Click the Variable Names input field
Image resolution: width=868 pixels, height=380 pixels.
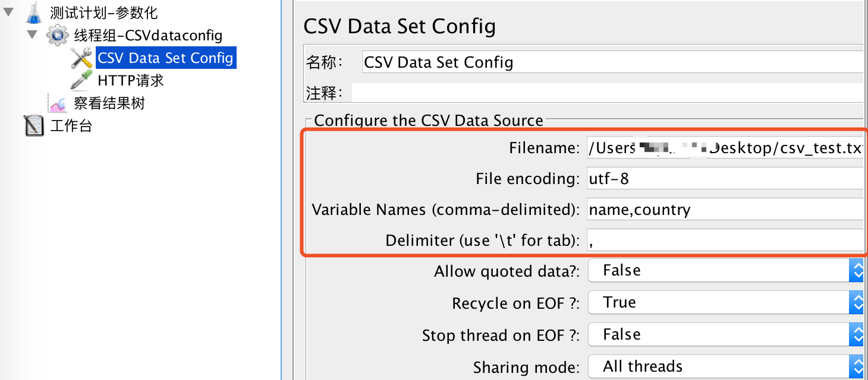pyautogui.click(x=725, y=209)
